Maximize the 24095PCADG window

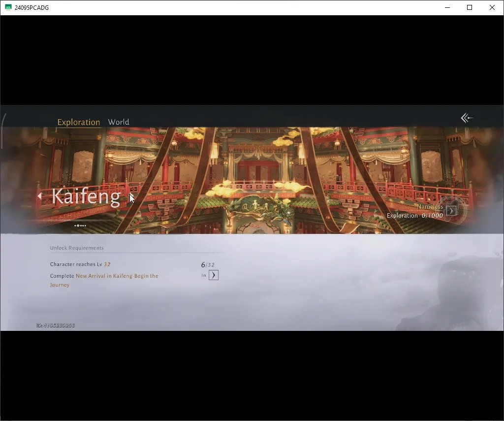[x=470, y=7]
